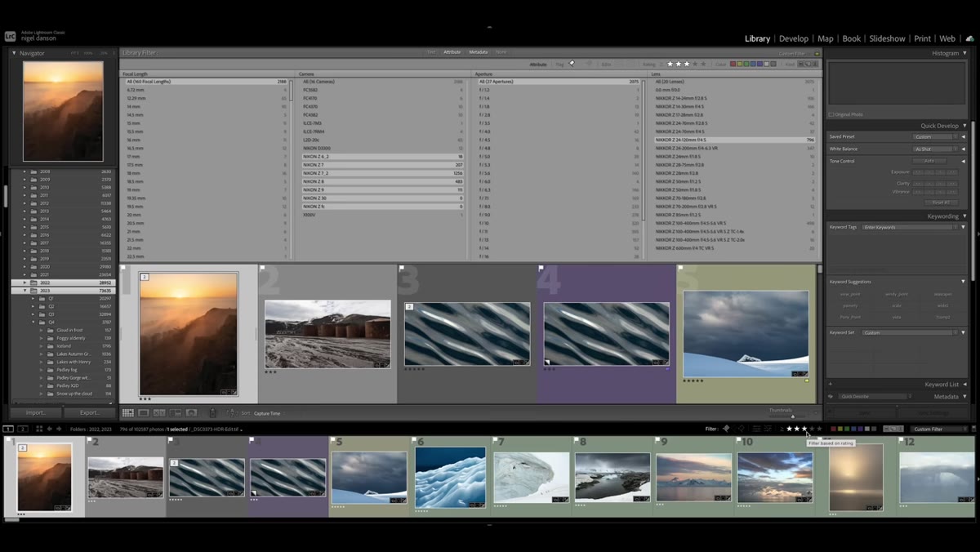Open the Slideshow module
The height and width of the screenshot is (552, 980).
pyautogui.click(x=887, y=38)
